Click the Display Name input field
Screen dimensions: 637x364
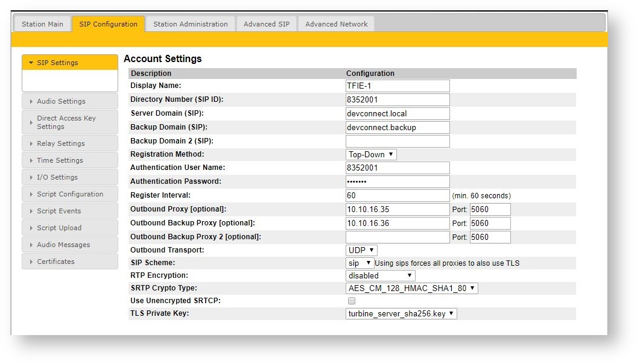(x=398, y=86)
